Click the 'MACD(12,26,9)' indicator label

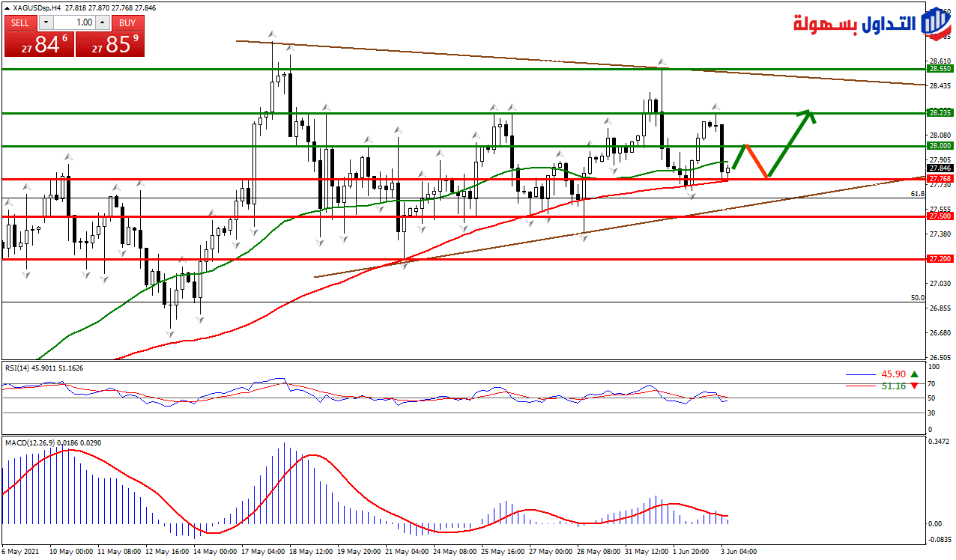[x=31, y=442]
